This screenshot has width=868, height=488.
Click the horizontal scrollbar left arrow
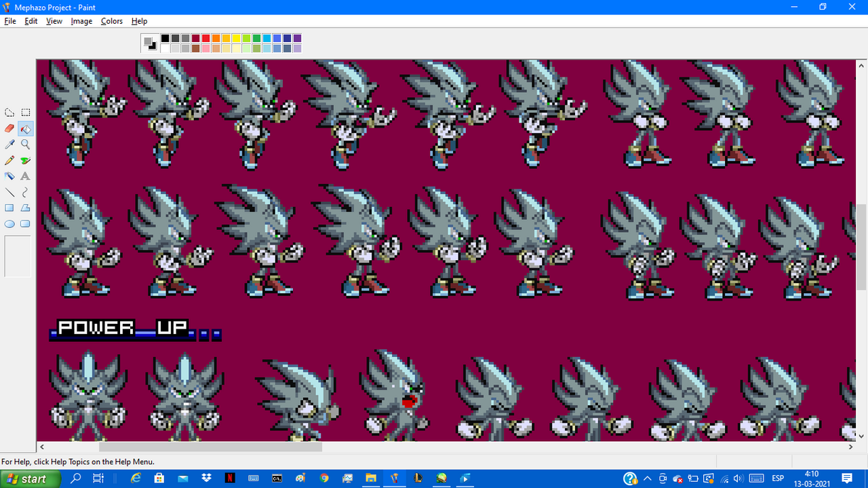click(x=42, y=447)
